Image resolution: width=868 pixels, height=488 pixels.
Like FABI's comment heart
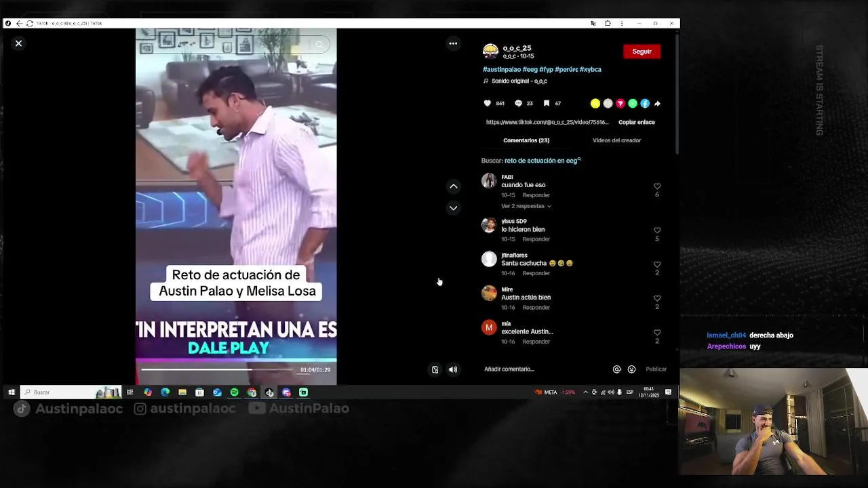657,186
